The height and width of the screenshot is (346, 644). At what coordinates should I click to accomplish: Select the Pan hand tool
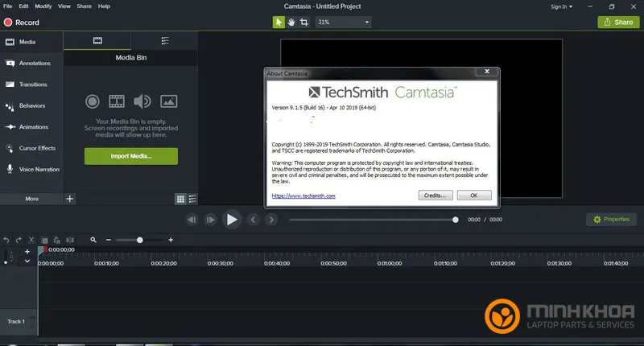click(x=291, y=23)
